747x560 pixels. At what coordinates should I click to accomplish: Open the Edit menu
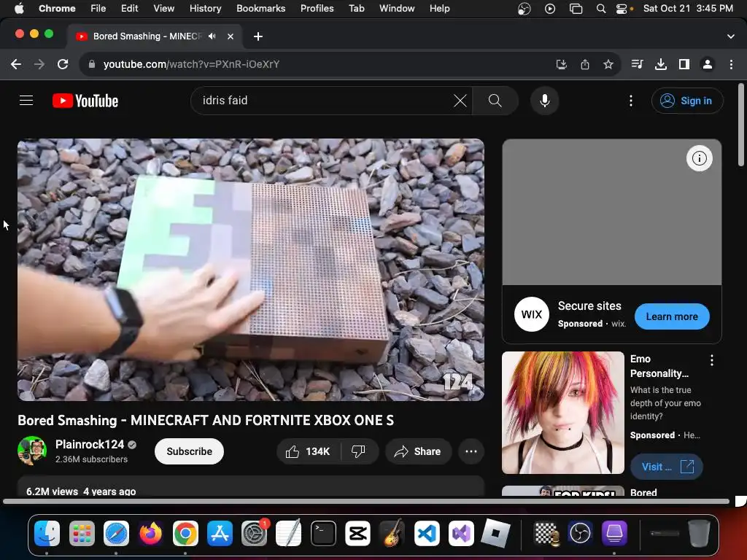[129, 8]
